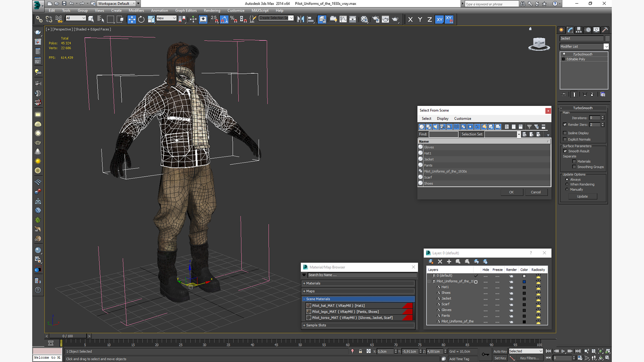Activate the Select and Link tool
The width and height of the screenshot is (644, 362).
[39, 19]
